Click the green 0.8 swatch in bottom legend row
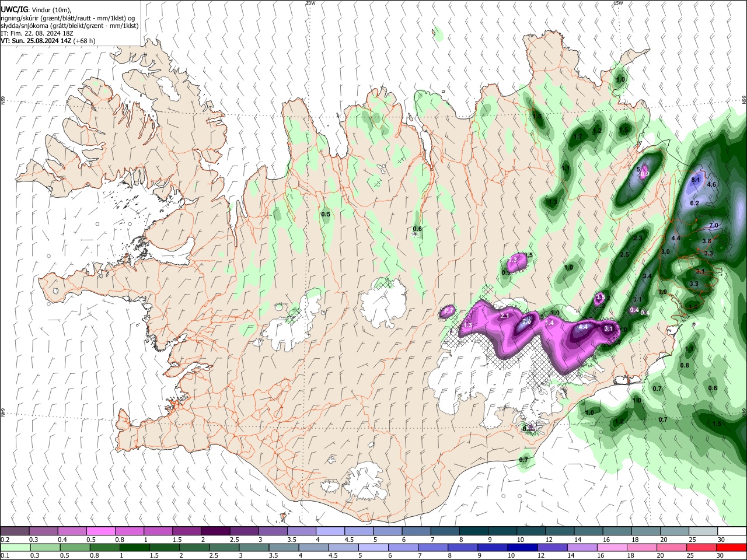Viewport: 747px width, 560px height. click(105, 547)
